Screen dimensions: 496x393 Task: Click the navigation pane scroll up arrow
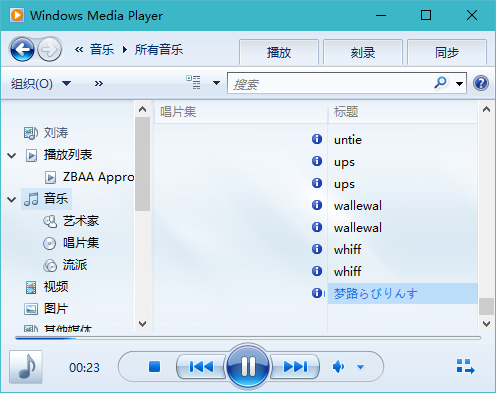pos(142,109)
